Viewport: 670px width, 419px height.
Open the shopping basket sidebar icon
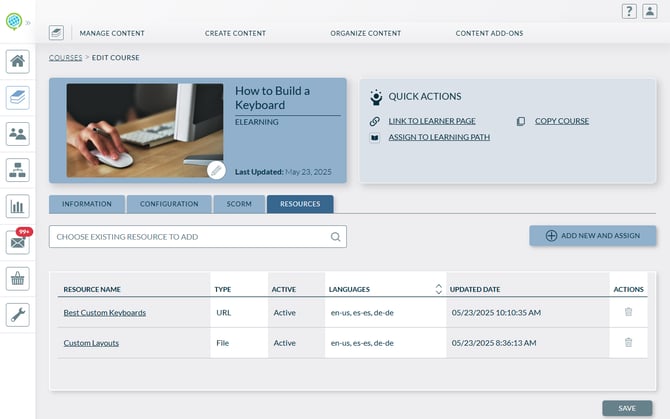click(17, 278)
